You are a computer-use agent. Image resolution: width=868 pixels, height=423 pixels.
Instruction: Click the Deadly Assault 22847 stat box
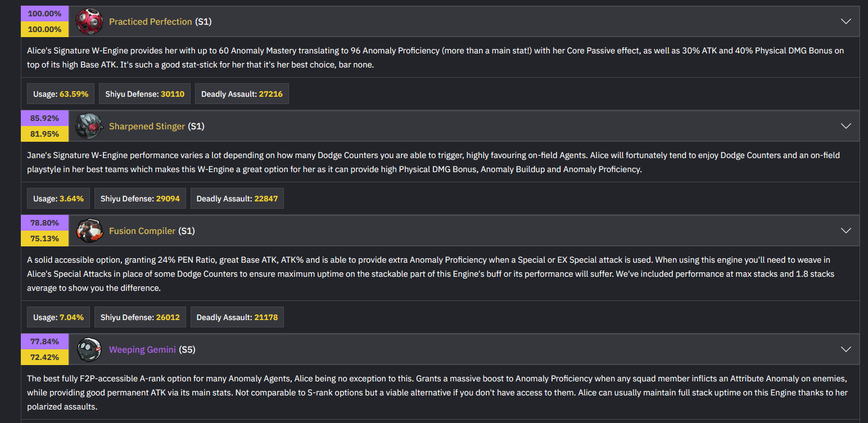[237, 199]
